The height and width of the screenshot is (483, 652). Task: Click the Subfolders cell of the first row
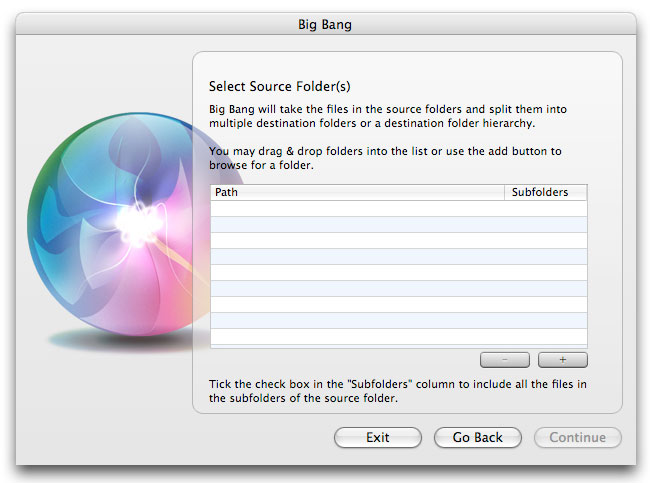(x=546, y=209)
